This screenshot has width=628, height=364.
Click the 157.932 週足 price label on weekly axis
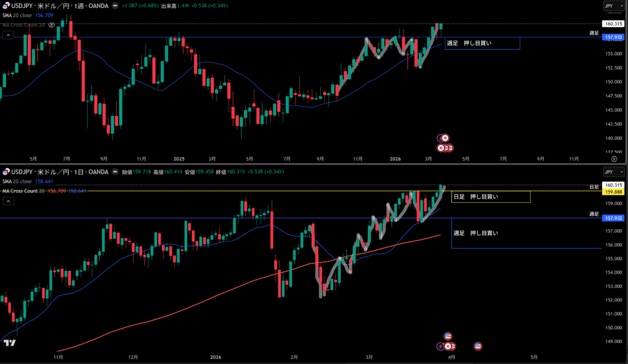[613, 37]
